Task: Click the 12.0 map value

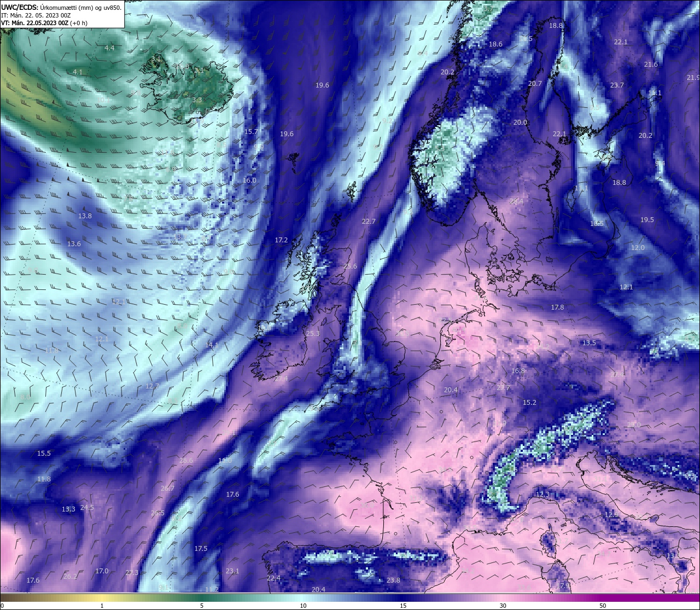Action: tap(638, 248)
